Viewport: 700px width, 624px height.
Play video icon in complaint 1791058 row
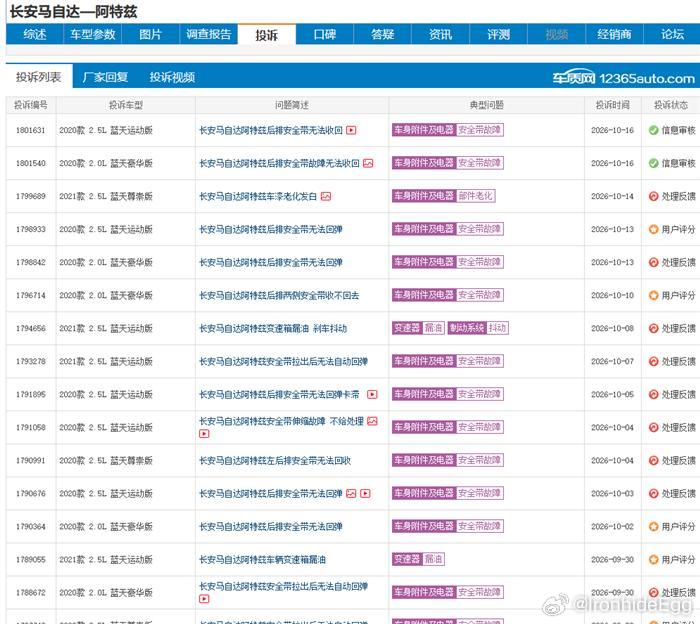pos(204,433)
